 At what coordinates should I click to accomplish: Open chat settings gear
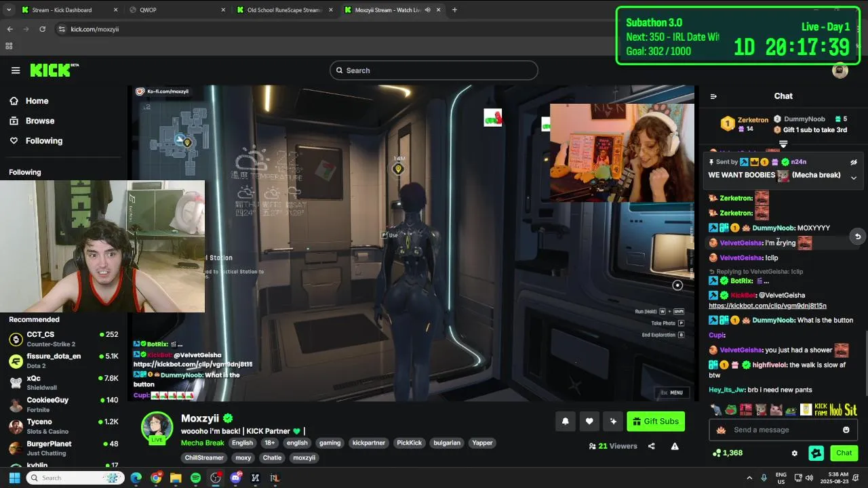[795, 453]
